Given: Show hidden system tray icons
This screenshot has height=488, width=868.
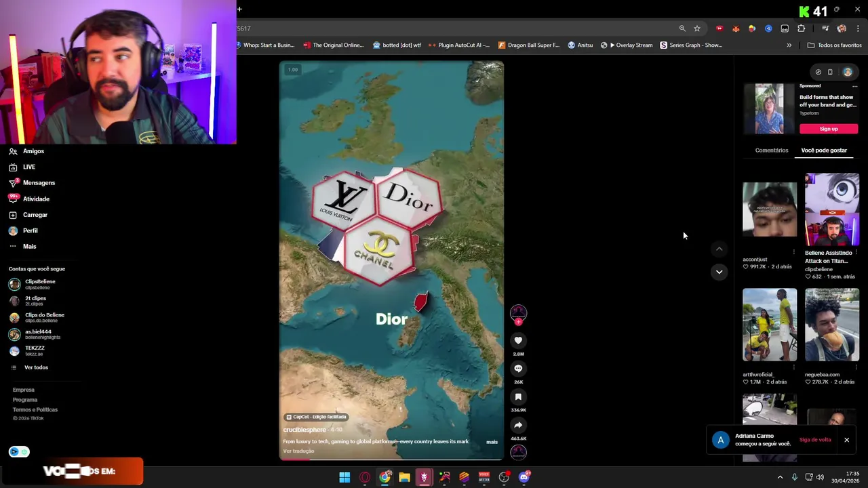Looking at the screenshot, I should click(x=780, y=477).
